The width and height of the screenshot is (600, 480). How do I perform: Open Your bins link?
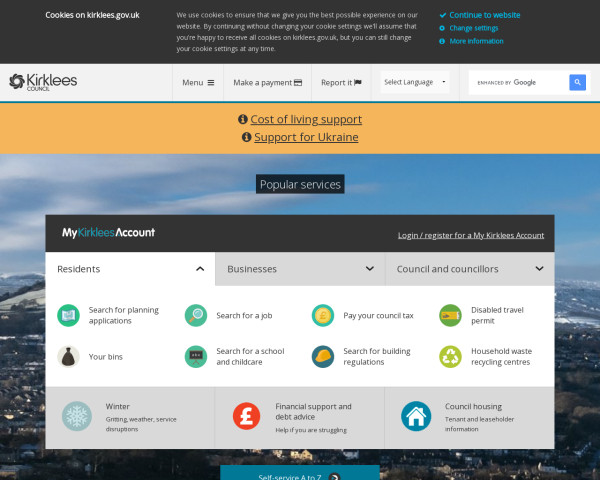click(x=106, y=357)
